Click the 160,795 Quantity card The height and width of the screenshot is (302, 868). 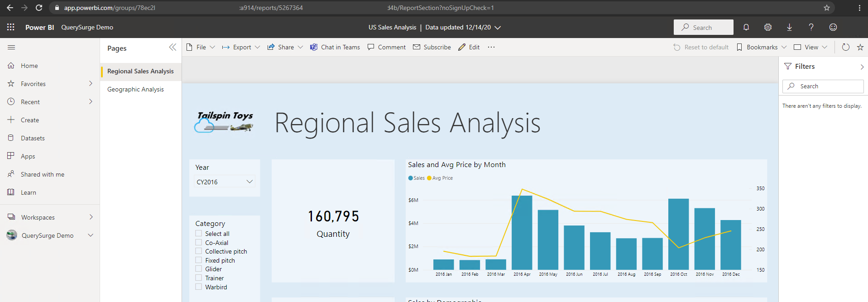coord(333,221)
